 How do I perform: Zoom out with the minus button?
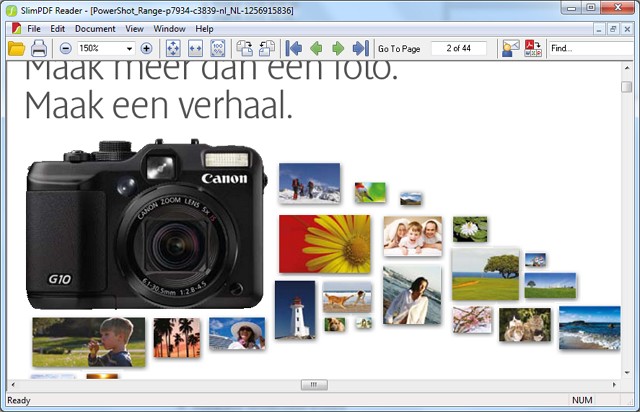click(65, 49)
